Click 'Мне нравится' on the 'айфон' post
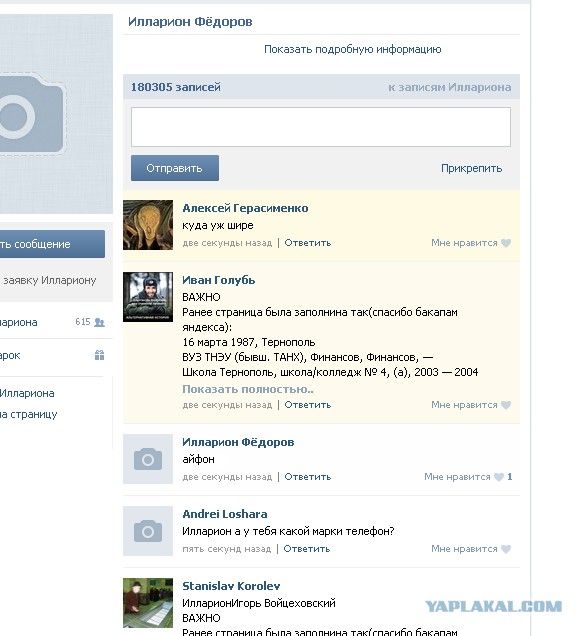 pos(457,477)
